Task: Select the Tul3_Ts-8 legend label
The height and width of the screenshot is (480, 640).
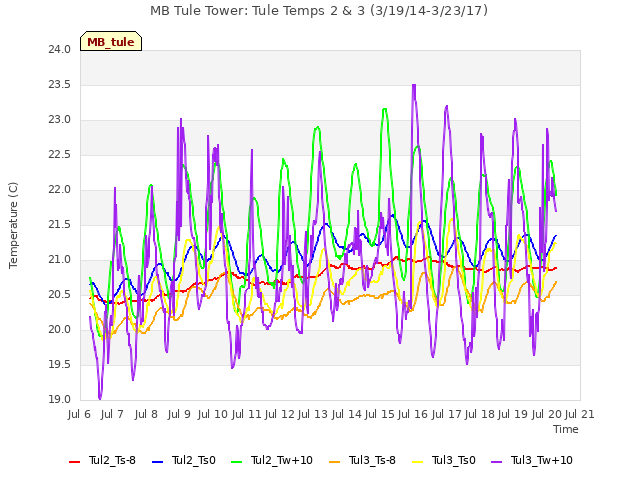Action: [372, 460]
